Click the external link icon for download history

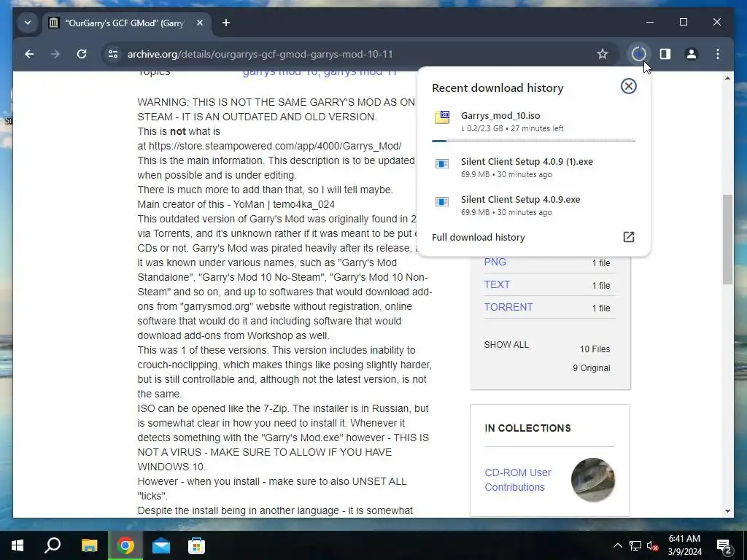[x=629, y=237]
